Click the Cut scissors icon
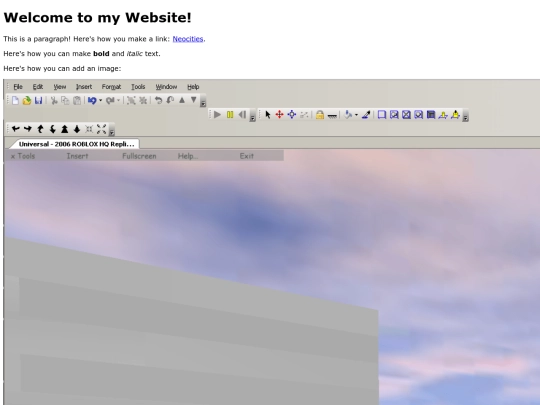Viewport: 540px width, 405px height. (54, 100)
